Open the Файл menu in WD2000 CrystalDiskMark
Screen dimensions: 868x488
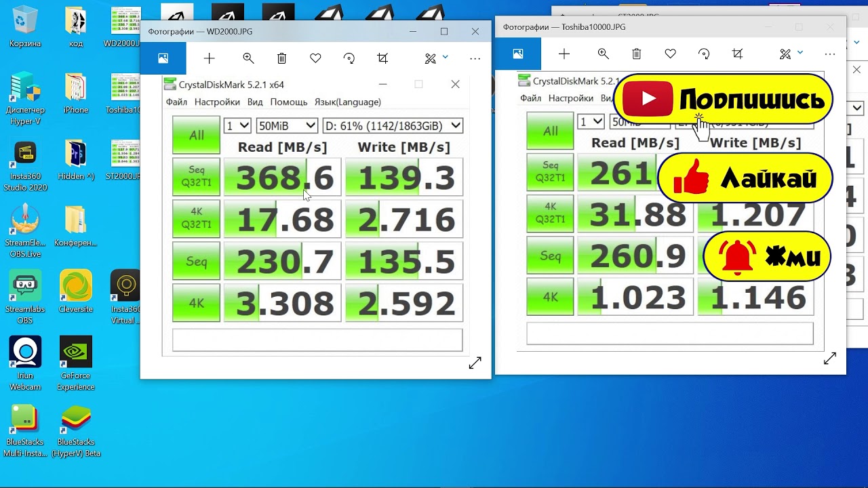pyautogui.click(x=176, y=102)
